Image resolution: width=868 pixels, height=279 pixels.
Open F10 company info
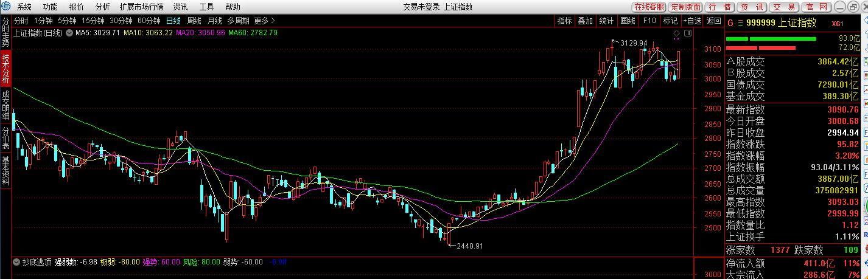(649, 21)
